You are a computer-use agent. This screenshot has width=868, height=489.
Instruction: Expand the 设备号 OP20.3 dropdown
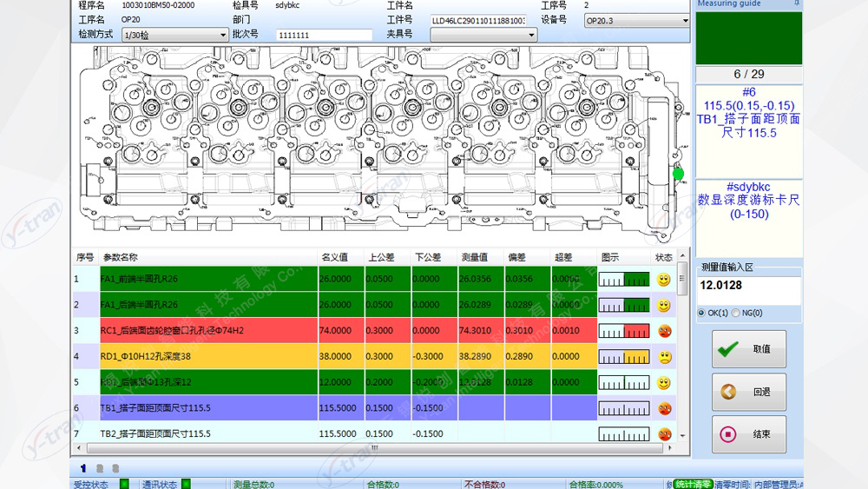coord(684,21)
